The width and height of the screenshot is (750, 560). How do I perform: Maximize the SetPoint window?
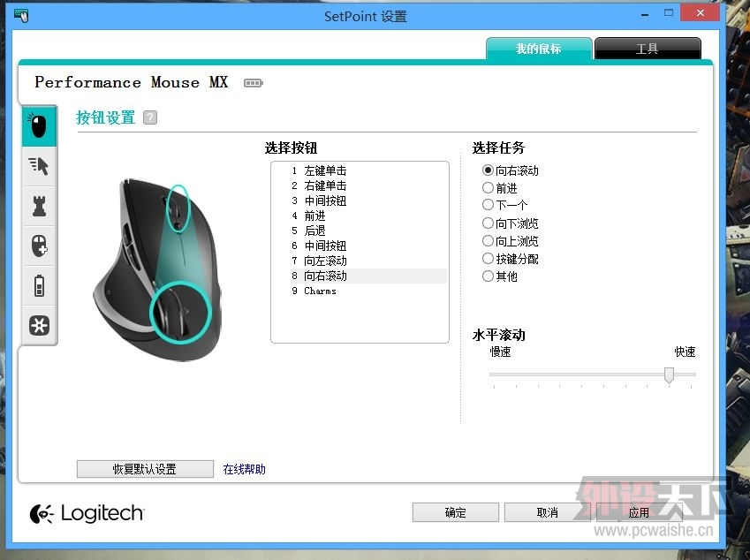[669, 13]
